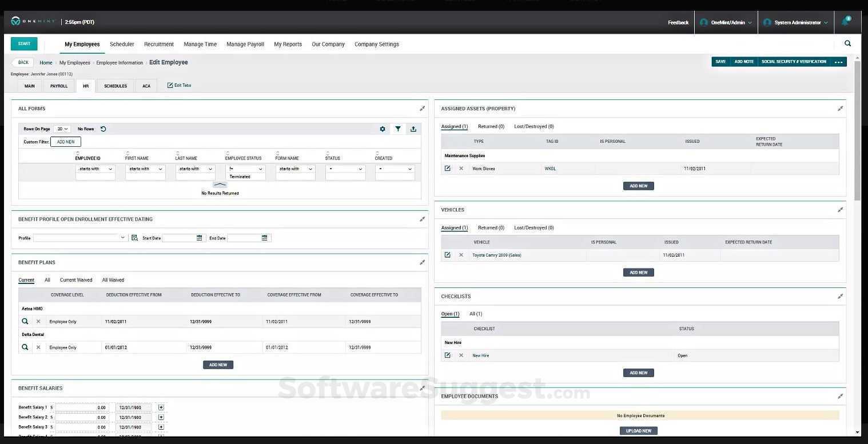Open the OneMint/Admin company menu
This screenshot has height=444, width=868.
coord(726,22)
